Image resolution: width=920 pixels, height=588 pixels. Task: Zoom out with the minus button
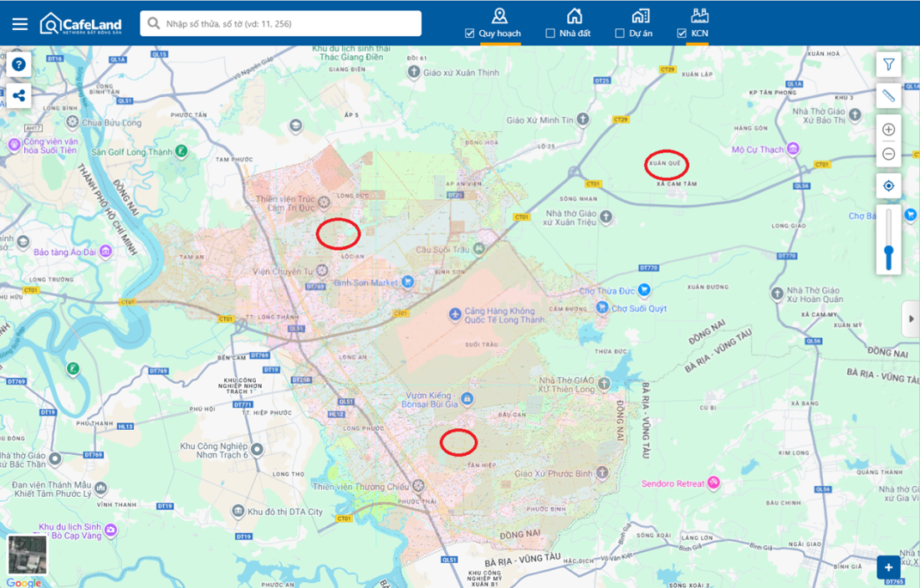[888, 154]
